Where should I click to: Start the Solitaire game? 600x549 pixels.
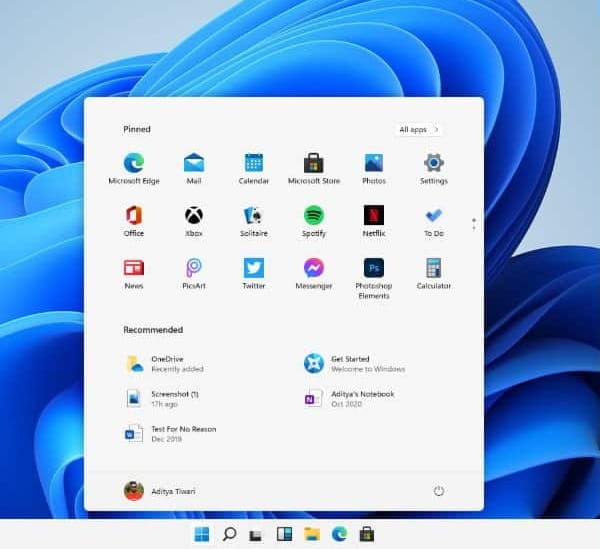(x=254, y=221)
